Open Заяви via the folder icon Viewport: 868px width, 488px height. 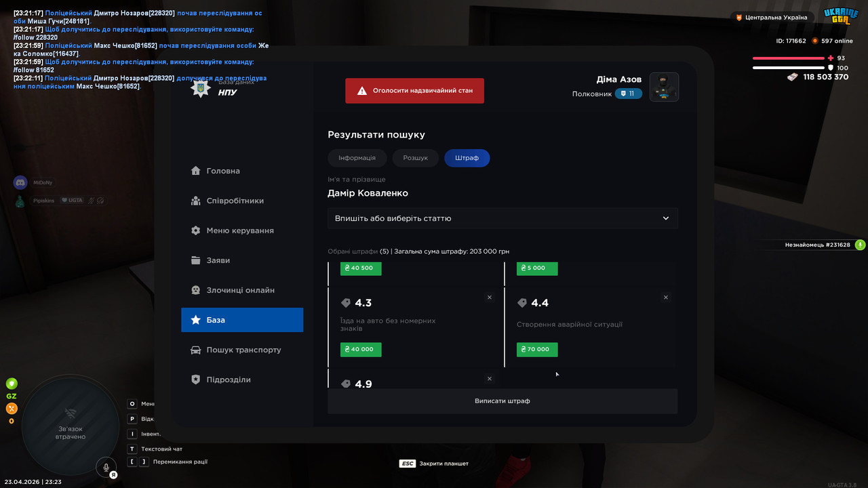point(196,260)
